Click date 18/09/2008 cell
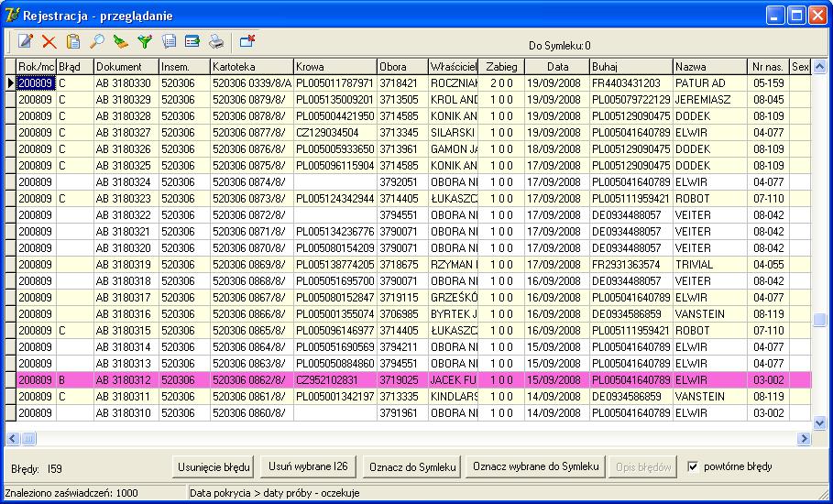Screen dimensions: 833x504 click(557, 148)
